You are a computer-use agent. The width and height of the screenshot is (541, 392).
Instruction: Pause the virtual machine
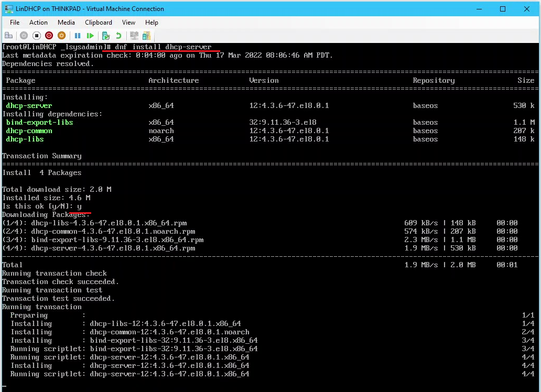coord(78,36)
